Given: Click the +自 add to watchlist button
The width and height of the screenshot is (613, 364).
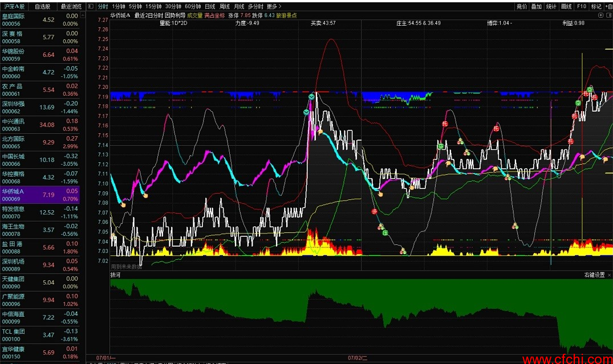Looking at the screenshot, I should click(608, 7).
